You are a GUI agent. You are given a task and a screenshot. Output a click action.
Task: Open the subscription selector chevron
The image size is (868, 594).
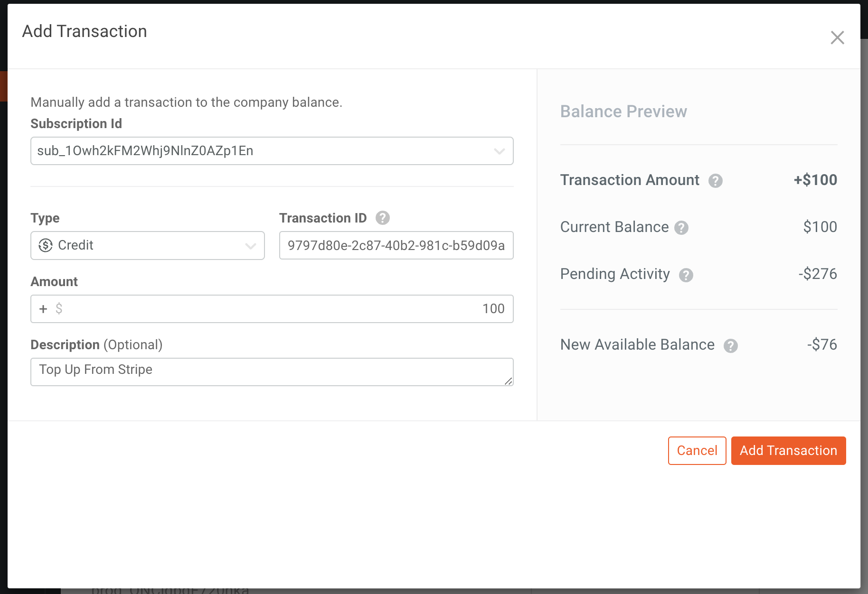(x=499, y=151)
